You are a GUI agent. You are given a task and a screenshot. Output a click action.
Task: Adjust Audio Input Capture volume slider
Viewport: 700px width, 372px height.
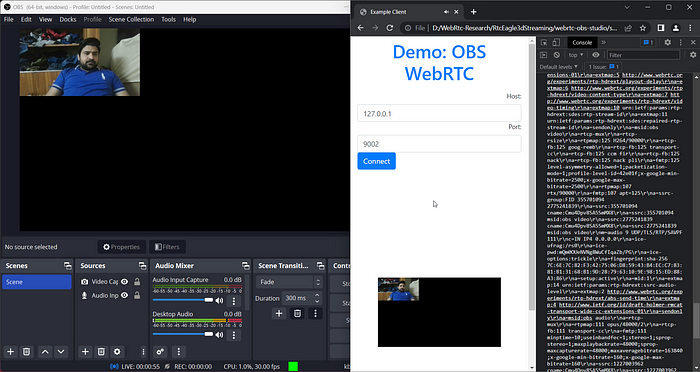coord(183,300)
